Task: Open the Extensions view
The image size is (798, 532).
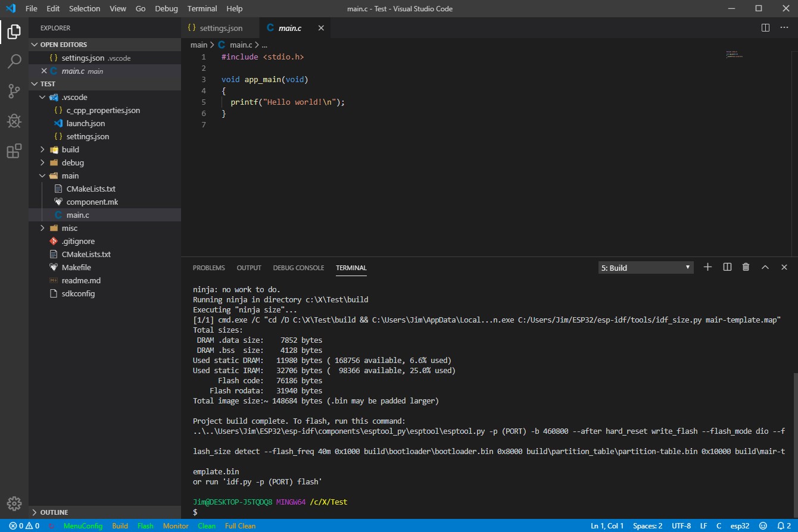Action: pyautogui.click(x=14, y=151)
